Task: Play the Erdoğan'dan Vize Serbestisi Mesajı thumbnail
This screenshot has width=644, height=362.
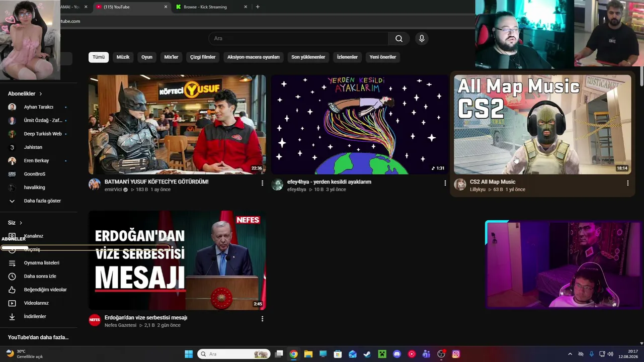Action: point(177,260)
